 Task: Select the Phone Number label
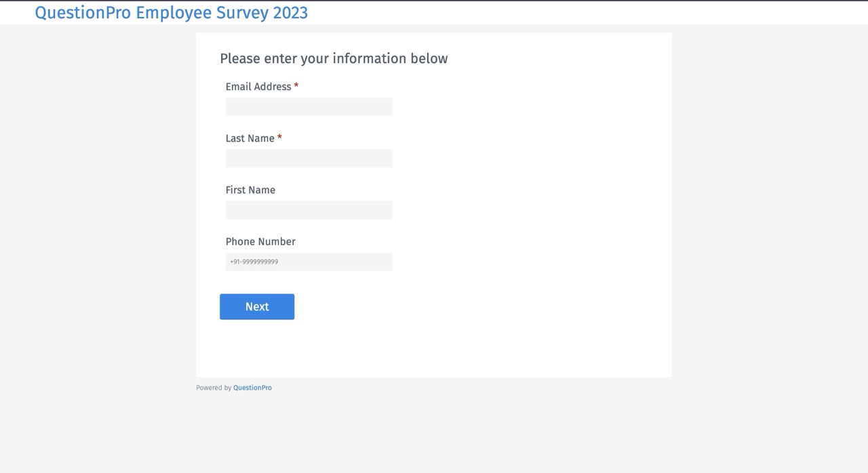260,241
